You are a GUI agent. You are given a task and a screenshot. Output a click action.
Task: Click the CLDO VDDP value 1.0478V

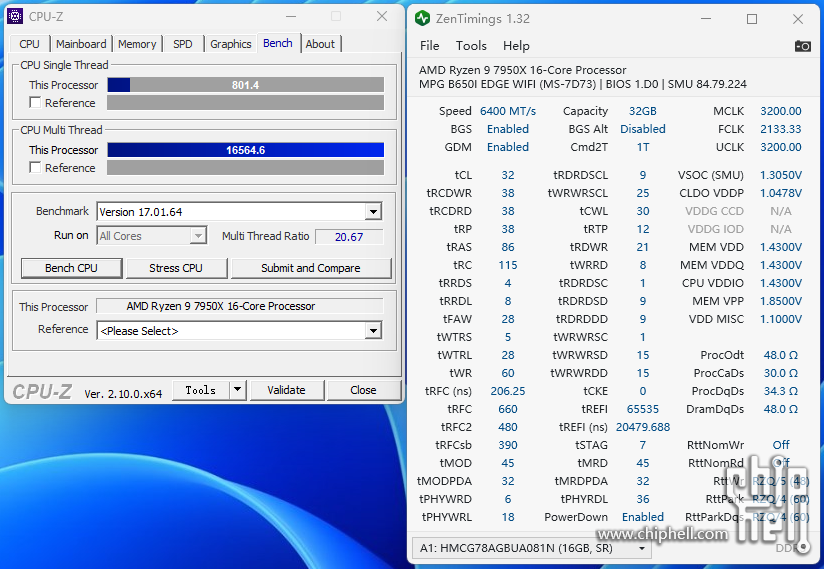[x=781, y=193]
